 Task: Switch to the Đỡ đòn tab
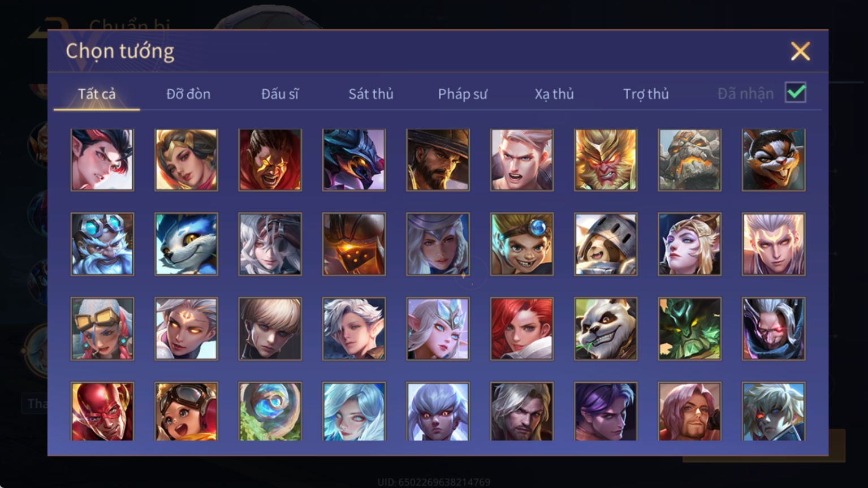[x=188, y=94]
